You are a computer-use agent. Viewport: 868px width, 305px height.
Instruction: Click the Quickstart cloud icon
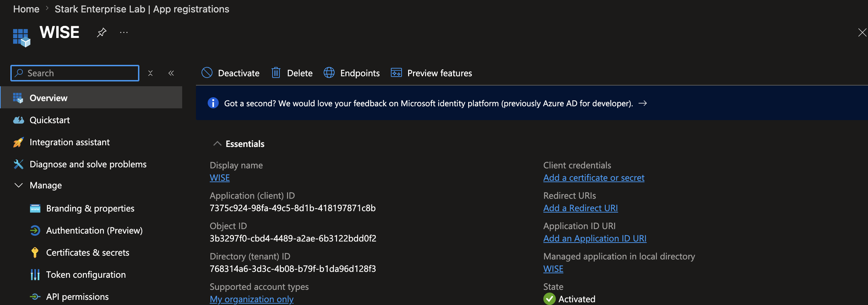(18, 120)
